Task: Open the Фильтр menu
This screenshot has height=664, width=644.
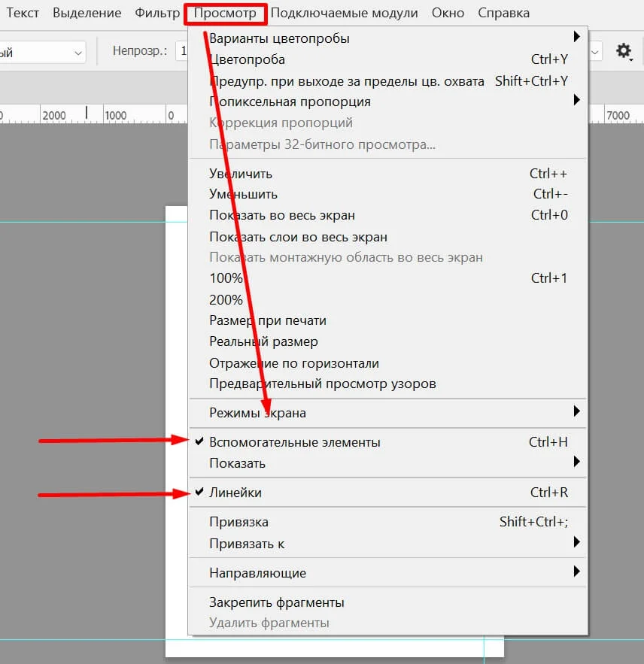Action: (x=157, y=13)
